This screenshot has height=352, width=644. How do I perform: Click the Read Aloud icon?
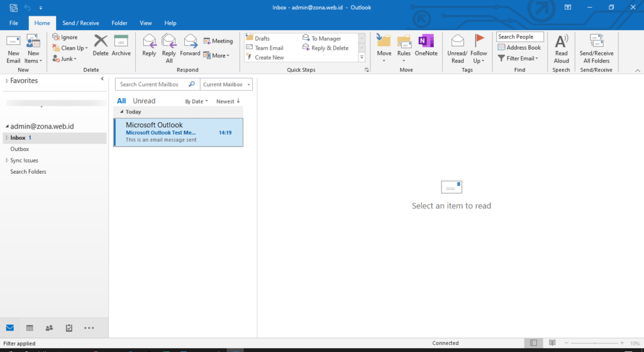coord(562,41)
